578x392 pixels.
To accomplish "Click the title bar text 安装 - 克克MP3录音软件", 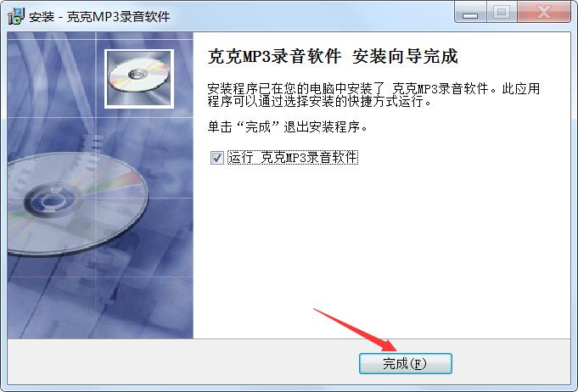I will (x=99, y=17).
